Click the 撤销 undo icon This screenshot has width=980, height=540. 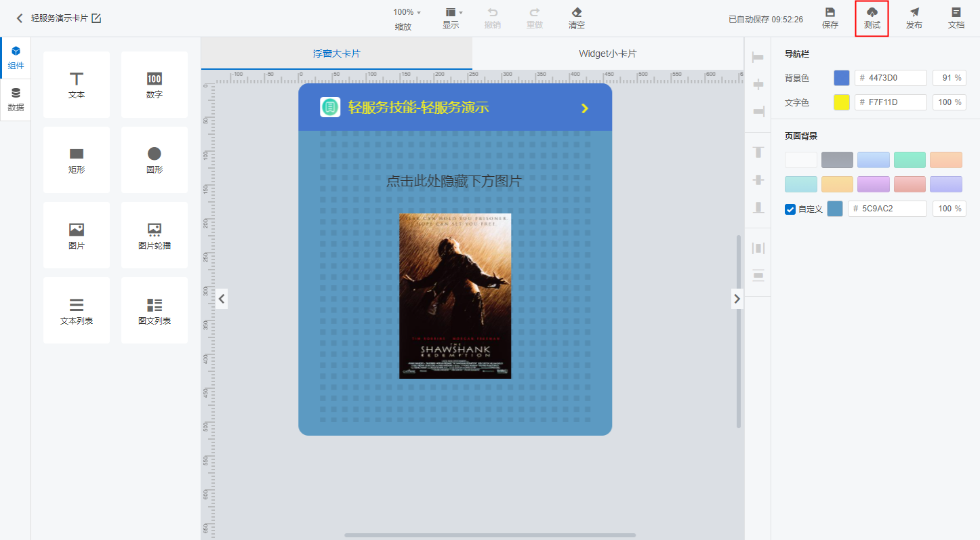point(493,12)
